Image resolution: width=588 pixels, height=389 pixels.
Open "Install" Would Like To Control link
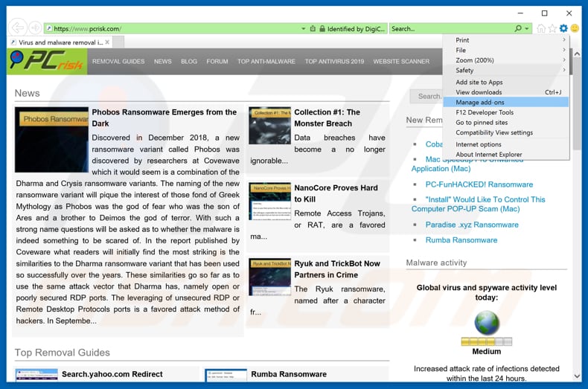click(479, 205)
